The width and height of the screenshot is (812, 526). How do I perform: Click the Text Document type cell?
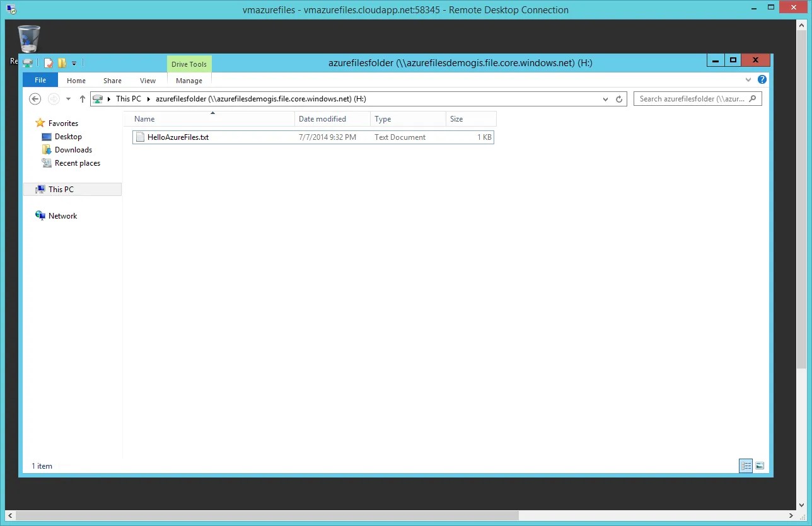pos(400,137)
